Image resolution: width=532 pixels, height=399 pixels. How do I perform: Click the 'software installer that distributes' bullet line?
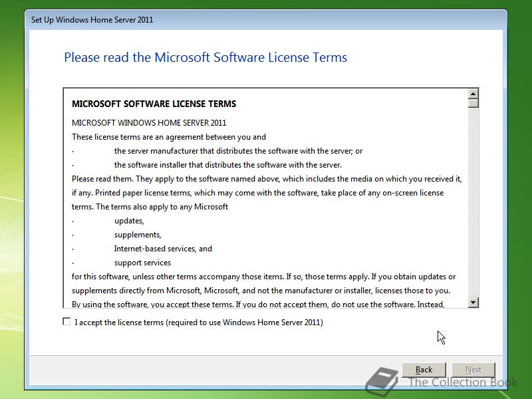(x=227, y=165)
